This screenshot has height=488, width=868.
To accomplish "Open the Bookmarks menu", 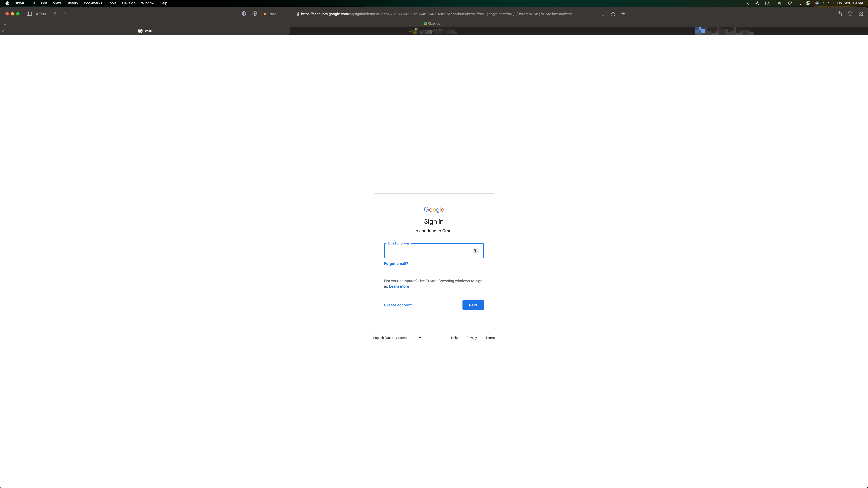I will pyautogui.click(x=93, y=3).
